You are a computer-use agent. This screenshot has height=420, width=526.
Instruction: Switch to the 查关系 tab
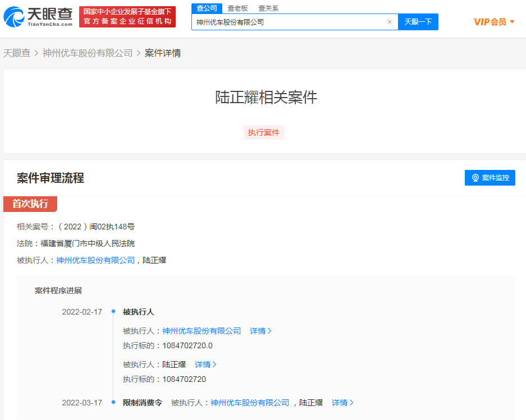click(x=268, y=8)
